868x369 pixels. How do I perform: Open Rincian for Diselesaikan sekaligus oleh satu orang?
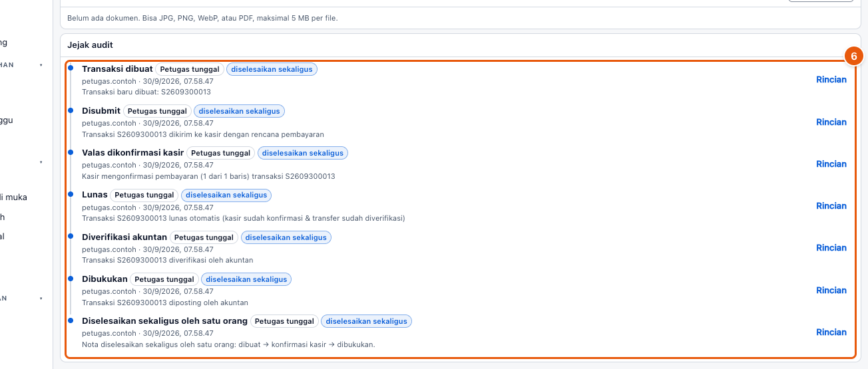click(x=831, y=332)
